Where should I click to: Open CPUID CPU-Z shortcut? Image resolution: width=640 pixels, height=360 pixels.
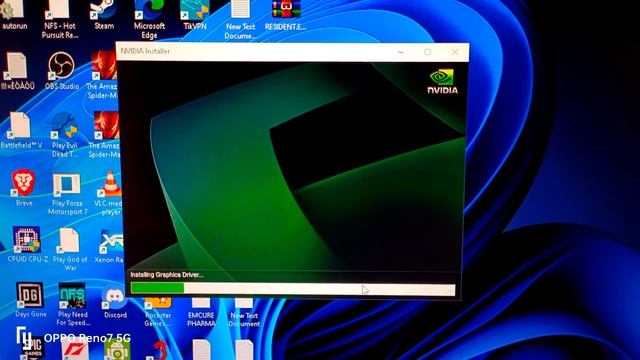click(27, 244)
